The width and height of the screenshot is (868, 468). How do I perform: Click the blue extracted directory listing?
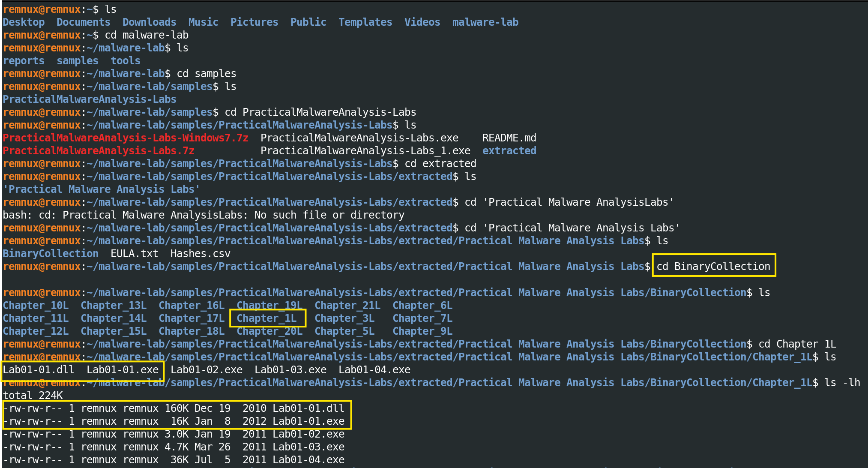[x=509, y=151]
